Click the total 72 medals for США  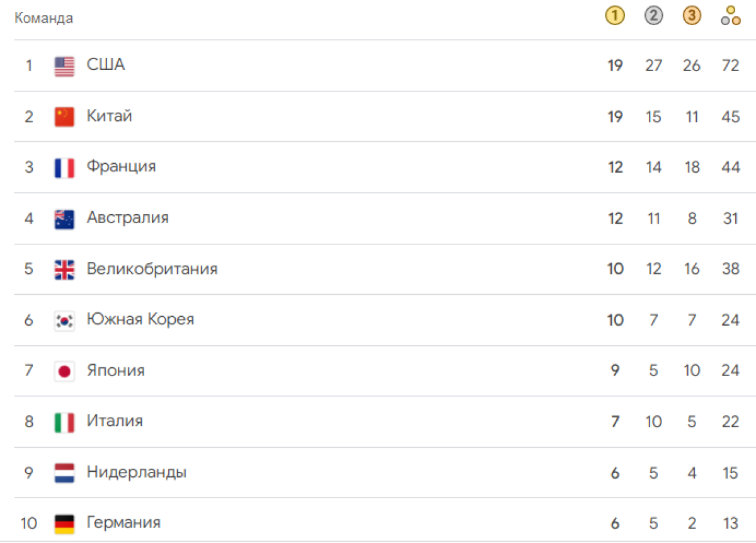point(730,65)
